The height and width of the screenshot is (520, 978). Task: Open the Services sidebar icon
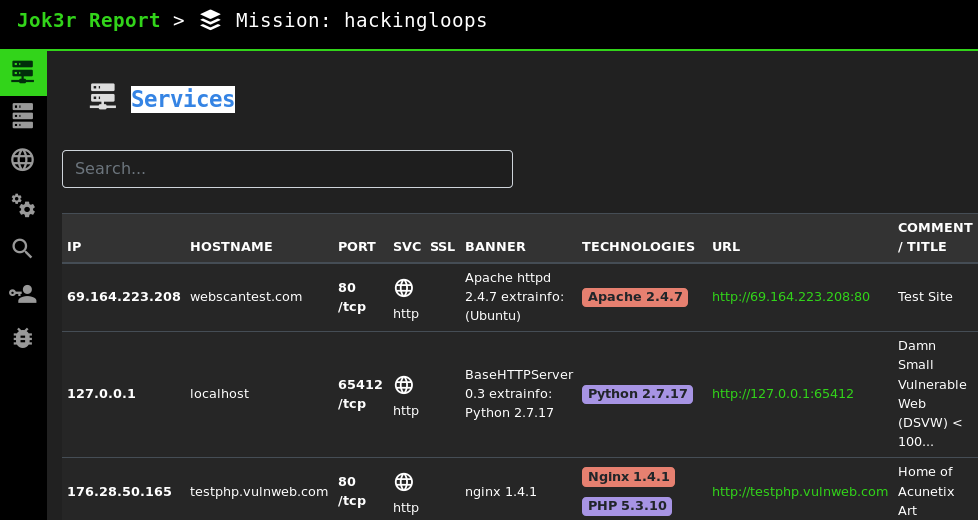[23, 72]
